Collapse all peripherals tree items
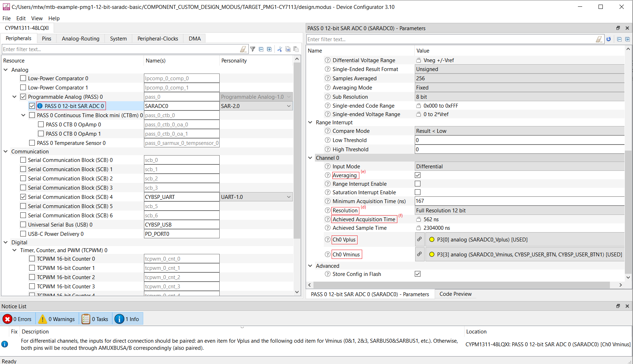Image resolution: width=633 pixels, height=364 pixels. 261,49
